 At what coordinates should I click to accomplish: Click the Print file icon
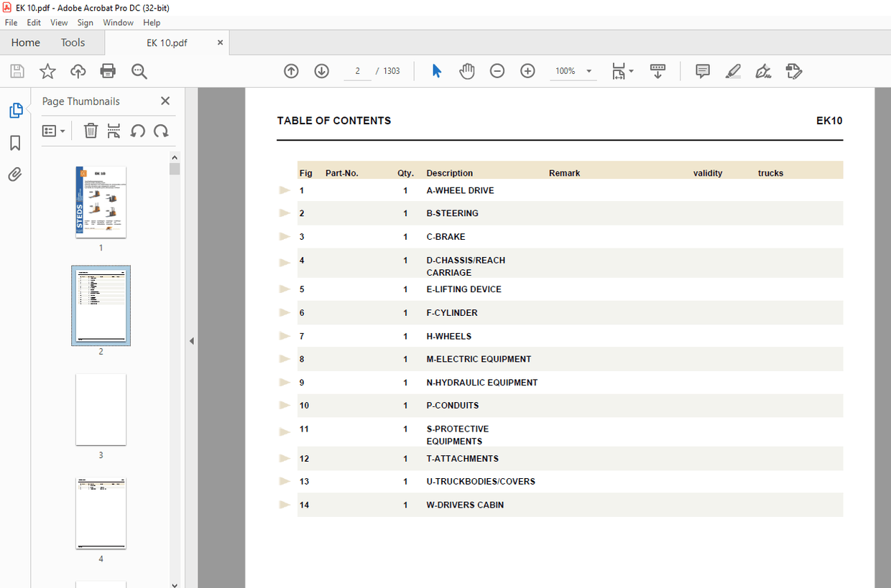point(108,71)
